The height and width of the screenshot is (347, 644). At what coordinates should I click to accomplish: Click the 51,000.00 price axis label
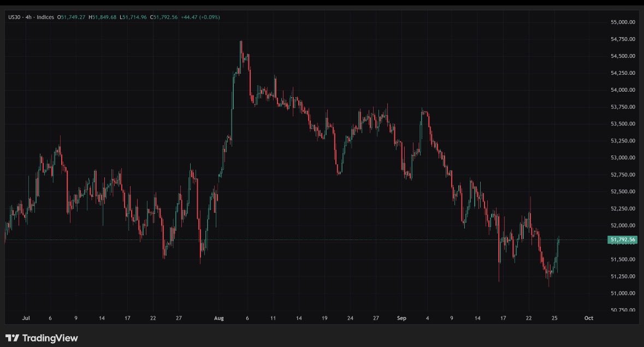623,294
